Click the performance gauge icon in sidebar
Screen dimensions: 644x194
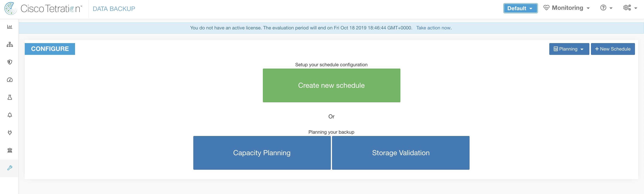[10, 80]
